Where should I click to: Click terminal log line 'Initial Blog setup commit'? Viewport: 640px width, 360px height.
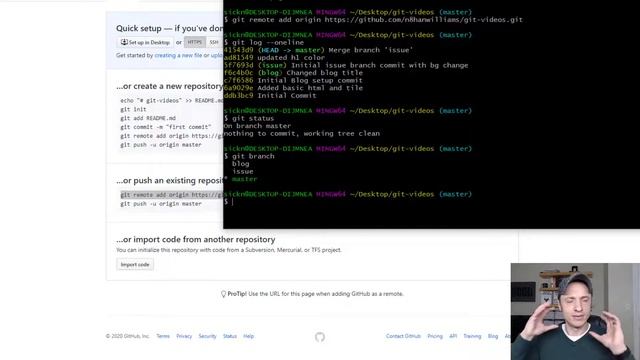pos(293,80)
